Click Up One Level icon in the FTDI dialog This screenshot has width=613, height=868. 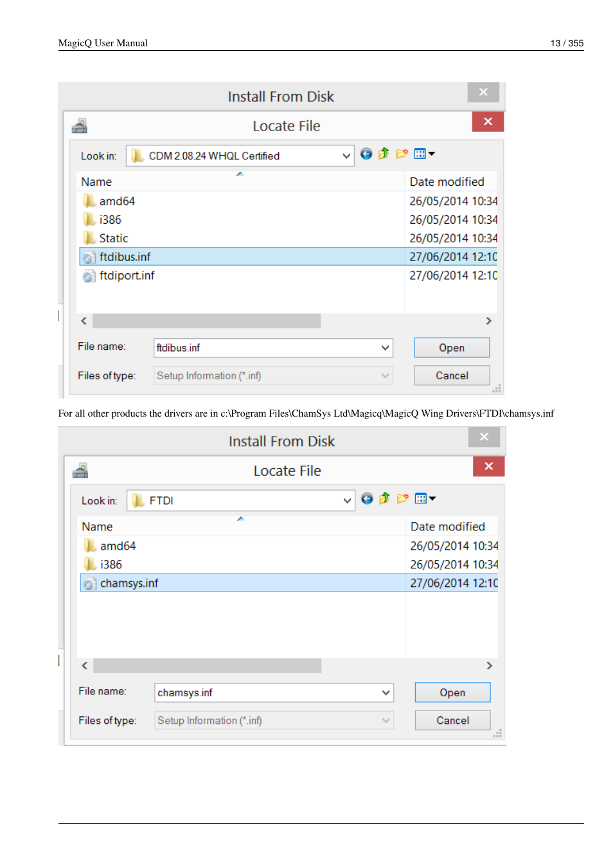tap(384, 499)
